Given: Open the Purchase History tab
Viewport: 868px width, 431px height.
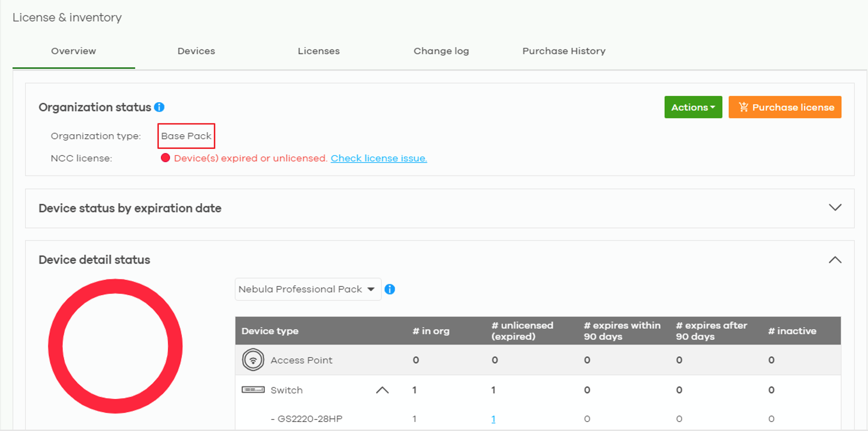Looking at the screenshot, I should click(564, 51).
